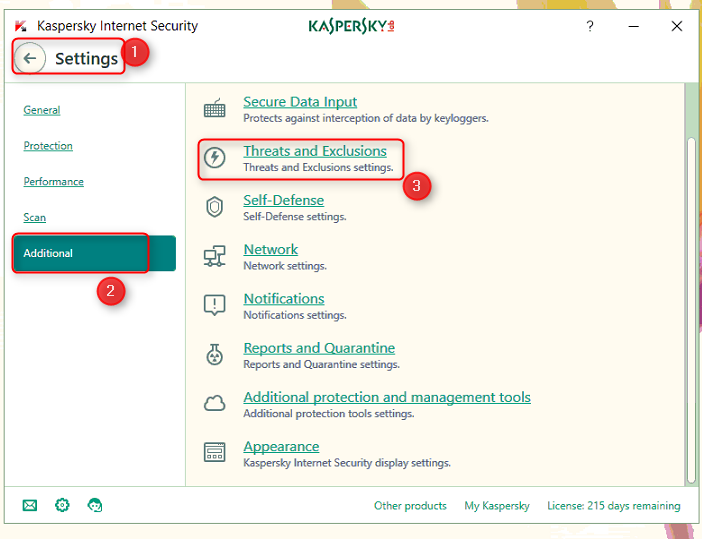Click the support agent face icon
This screenshot has width=702, height=539.
click(94, 505)
